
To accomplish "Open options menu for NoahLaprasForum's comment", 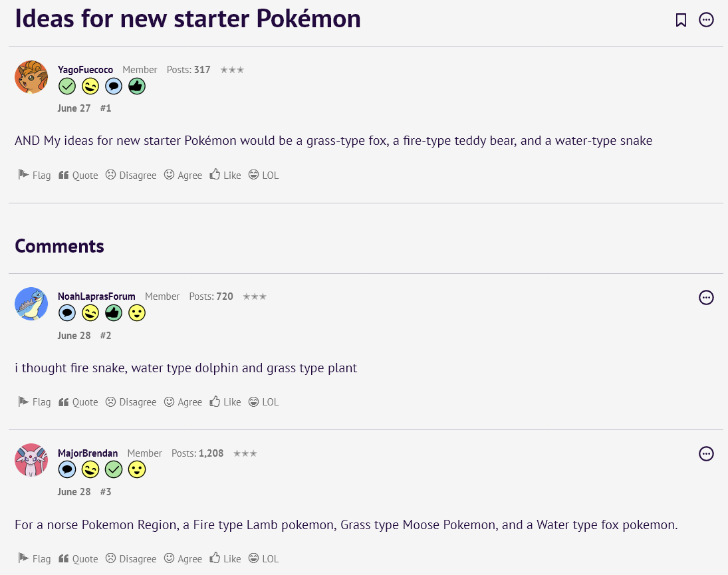I will [706, 297].
